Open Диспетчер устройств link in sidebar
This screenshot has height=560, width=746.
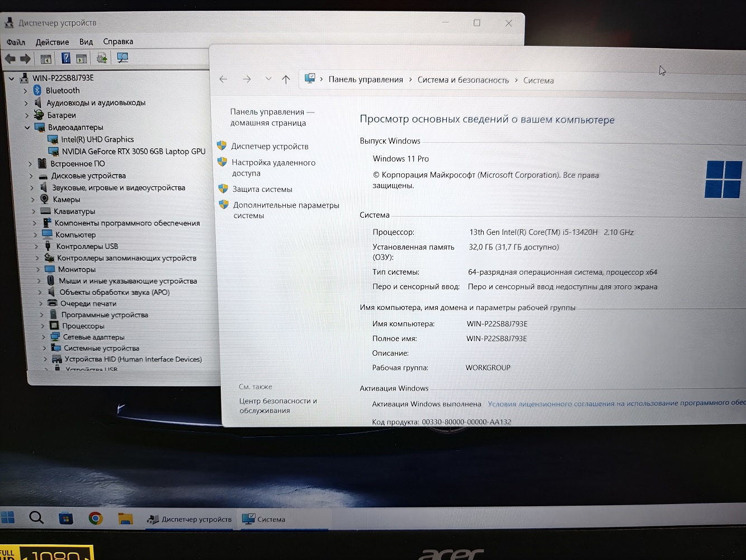click(x=270, y=146)
